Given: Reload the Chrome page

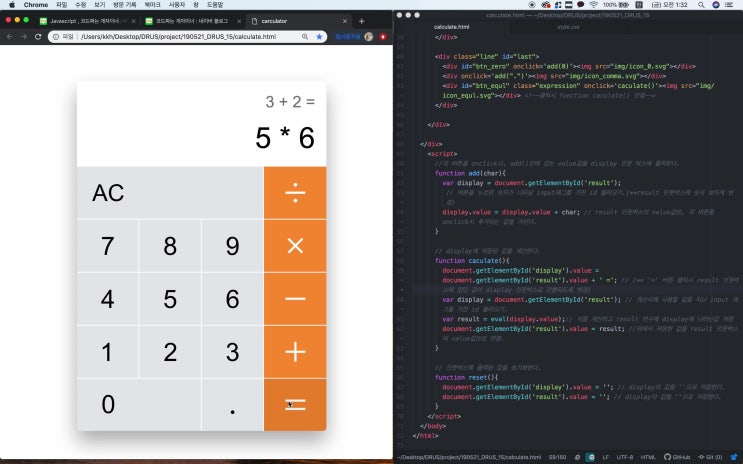Looking at the screenshot, I should [38, 36].
